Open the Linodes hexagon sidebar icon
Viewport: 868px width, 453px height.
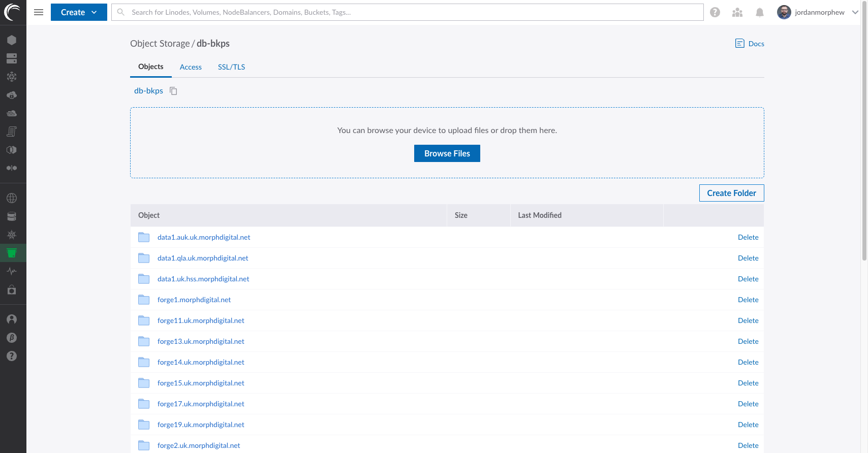(12, 40)
